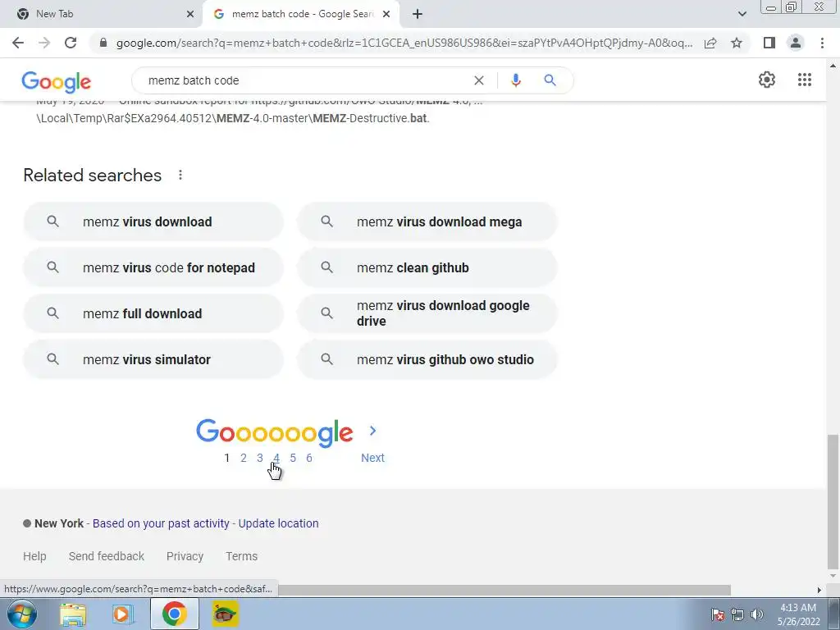Click the Next results link
This screenshot has height=630, width=840.
click(373, 458)
